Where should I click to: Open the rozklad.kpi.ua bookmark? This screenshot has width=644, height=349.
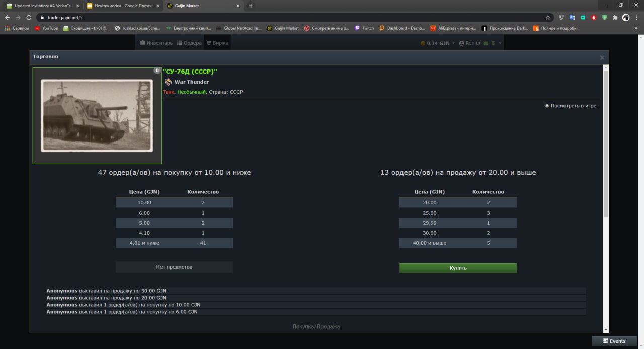138,28
